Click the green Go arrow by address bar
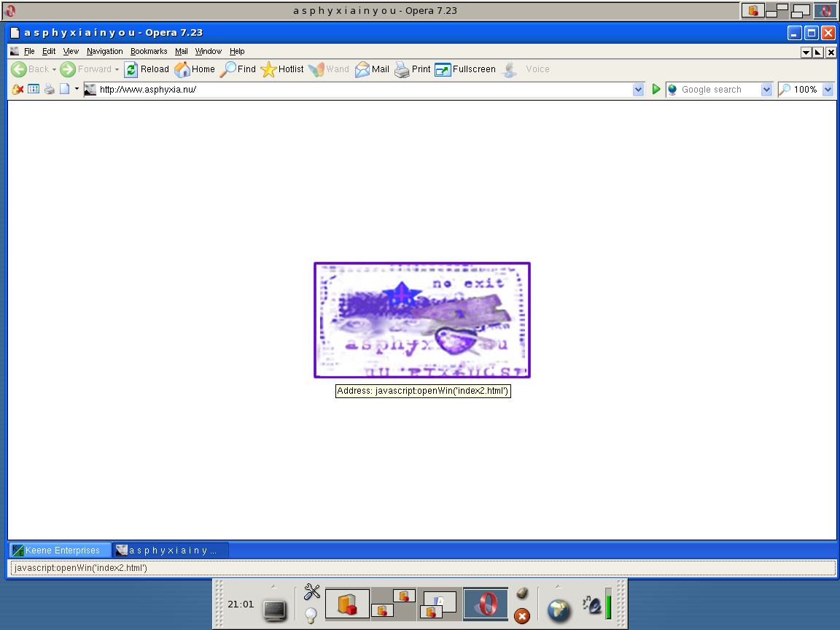Screen dimensions: 840x630 pyautogui.click(x=656, y=90)
